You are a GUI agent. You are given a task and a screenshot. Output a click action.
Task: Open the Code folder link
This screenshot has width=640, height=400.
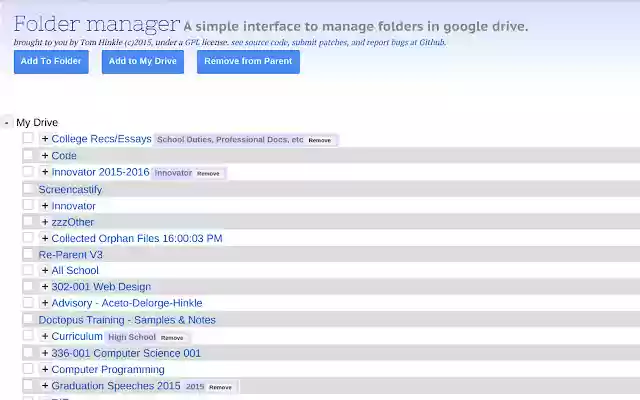(64, 156)
